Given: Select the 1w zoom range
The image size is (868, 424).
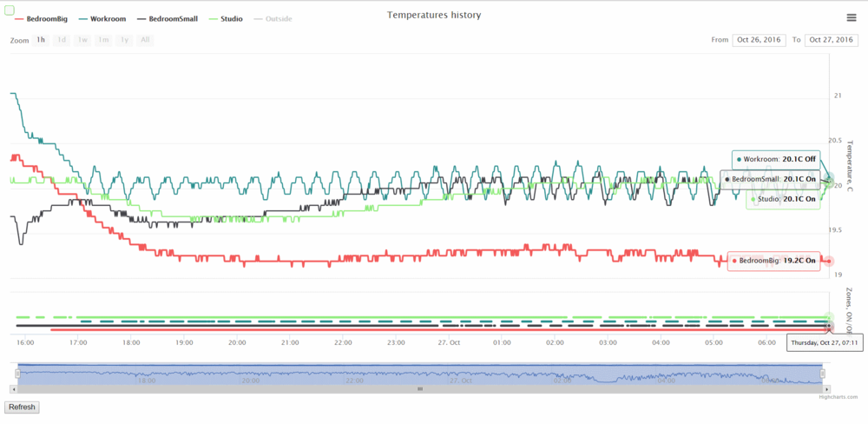Looking at the screenshot, I should point(82,40).
